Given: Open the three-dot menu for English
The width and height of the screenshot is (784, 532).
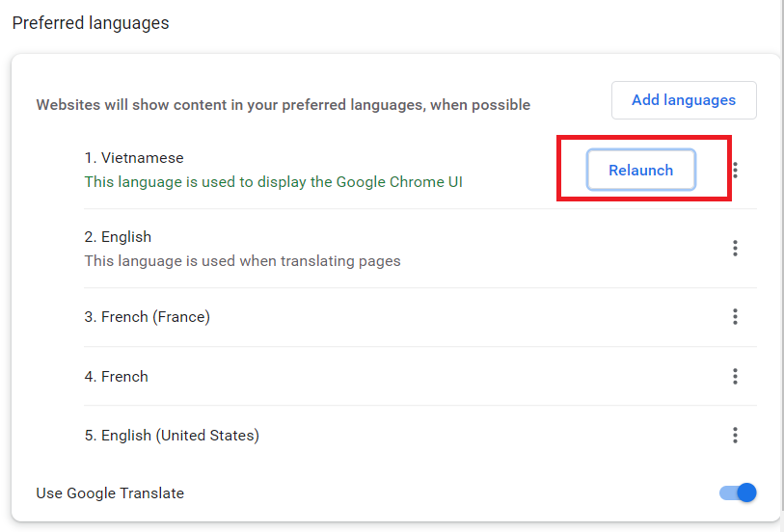Looking at the screenshot, I should pyautogui.click(x=735, y=248).
